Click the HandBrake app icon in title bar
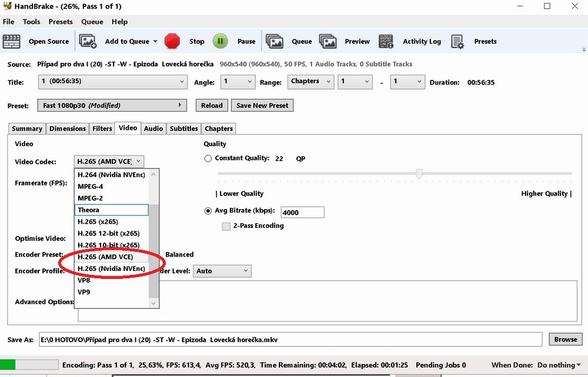This screenshot has width=588, height=377. 7,6
